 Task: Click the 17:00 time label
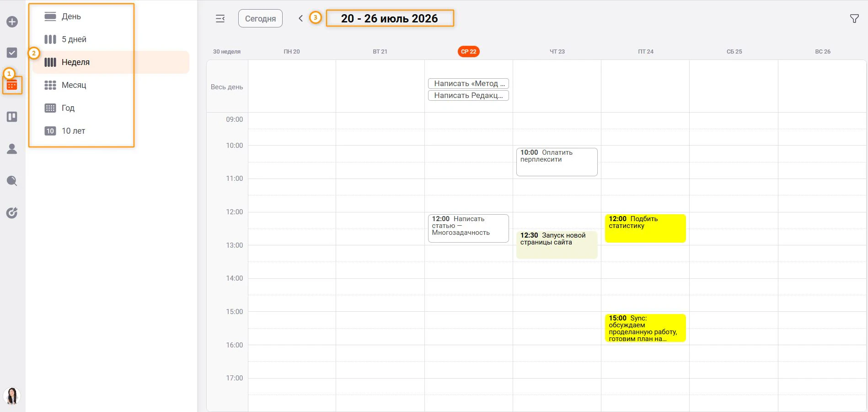click(x=235, y=378)
